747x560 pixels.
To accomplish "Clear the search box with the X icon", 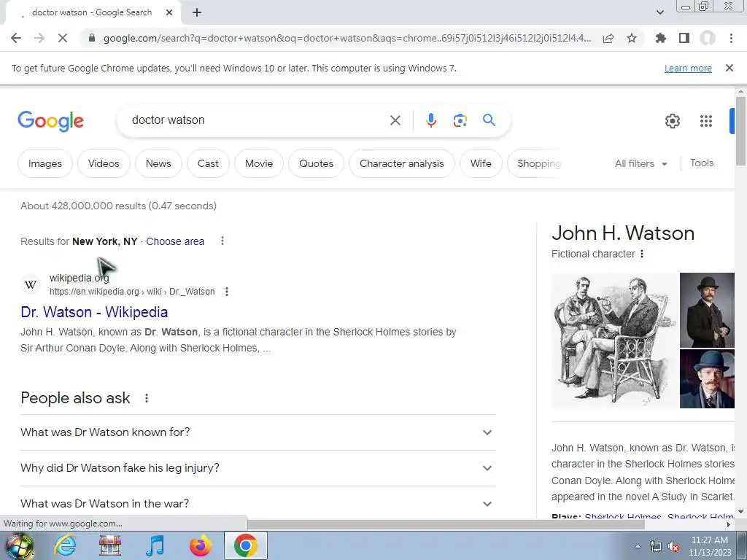I will tap(395, 120).
